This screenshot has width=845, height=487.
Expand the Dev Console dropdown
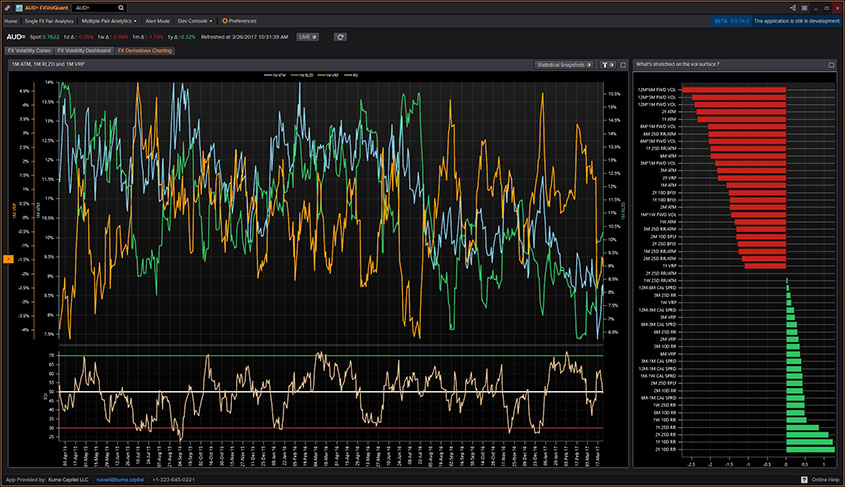point(196,20)
